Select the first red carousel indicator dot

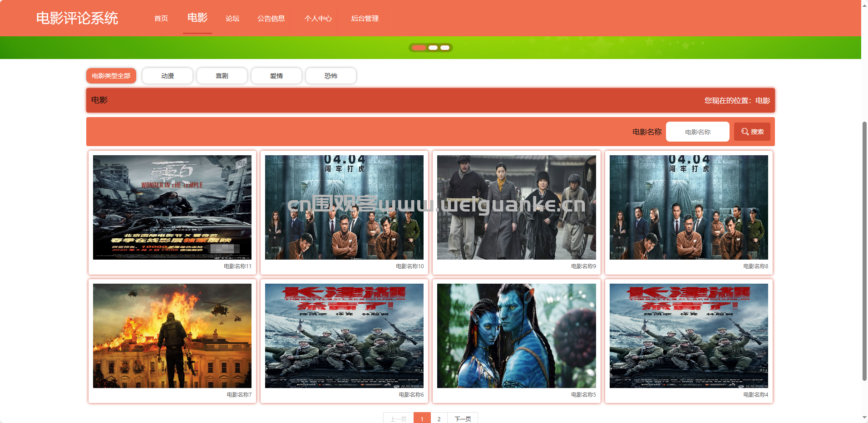(419, 48)
